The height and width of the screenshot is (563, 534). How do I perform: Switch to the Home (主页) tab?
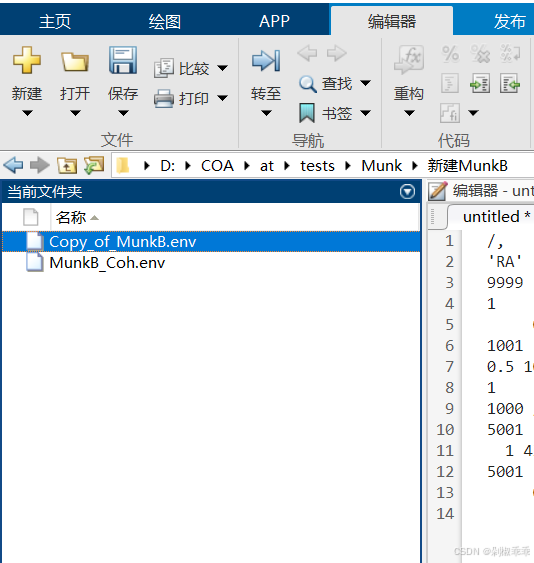[55, 21]
